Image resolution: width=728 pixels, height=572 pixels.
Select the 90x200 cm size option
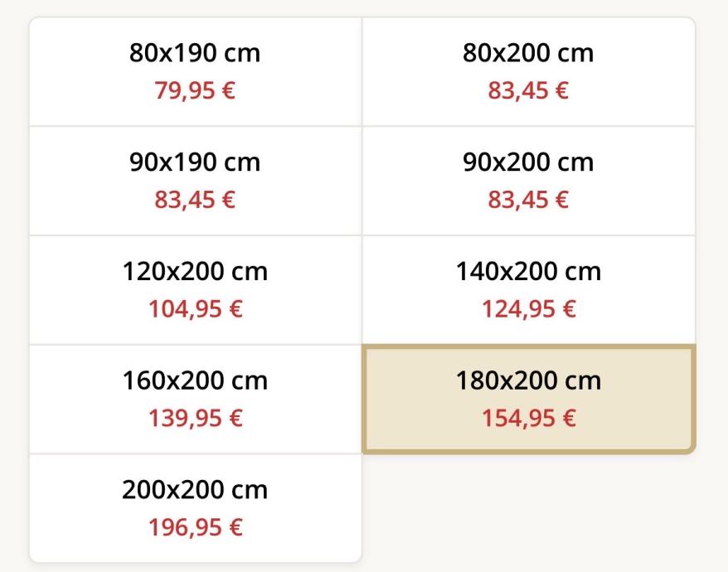click(528, 181)
